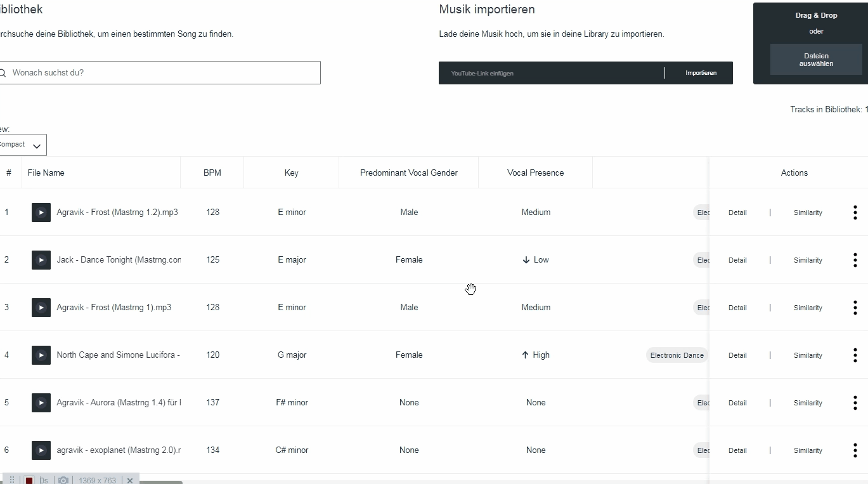Open Detail for "Jack - Dance Tonight"
Screen dimensions: 868x484
(x=737, y=260)
